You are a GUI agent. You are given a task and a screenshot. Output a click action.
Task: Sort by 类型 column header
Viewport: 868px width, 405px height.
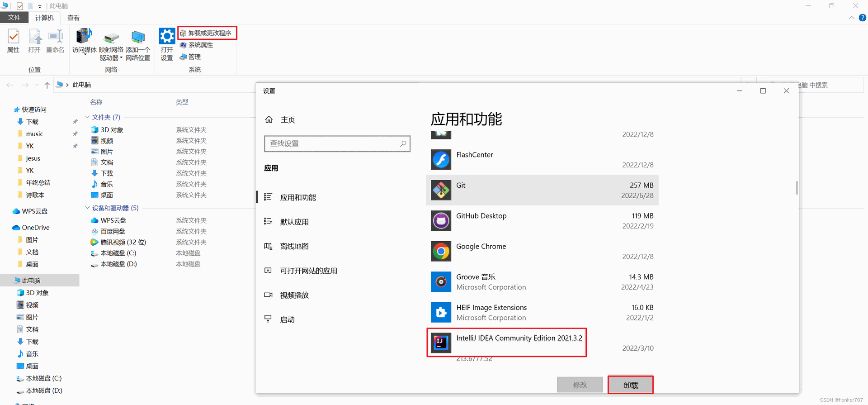coord(182,102)
